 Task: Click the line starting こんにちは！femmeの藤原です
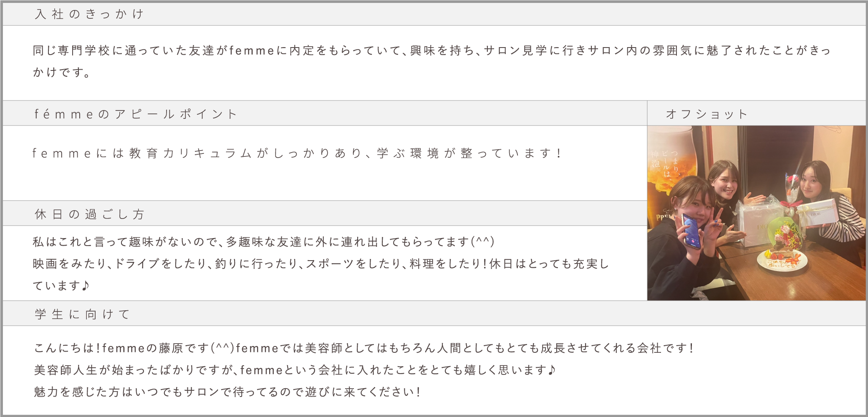(x=363, y=348)
